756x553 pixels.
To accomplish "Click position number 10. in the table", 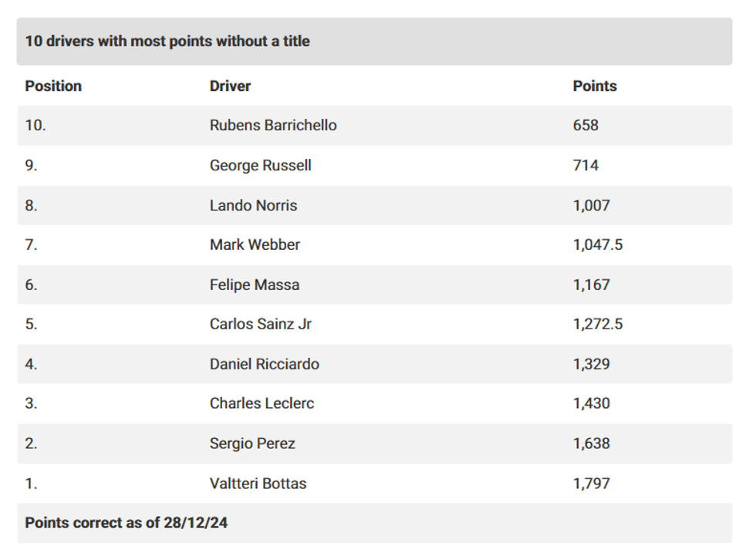I will click(35, 126).
